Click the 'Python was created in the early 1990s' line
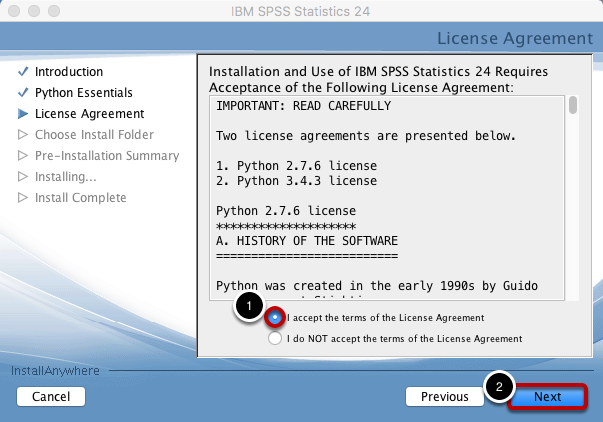Viewport: 603px width, 422px height. 376,286
